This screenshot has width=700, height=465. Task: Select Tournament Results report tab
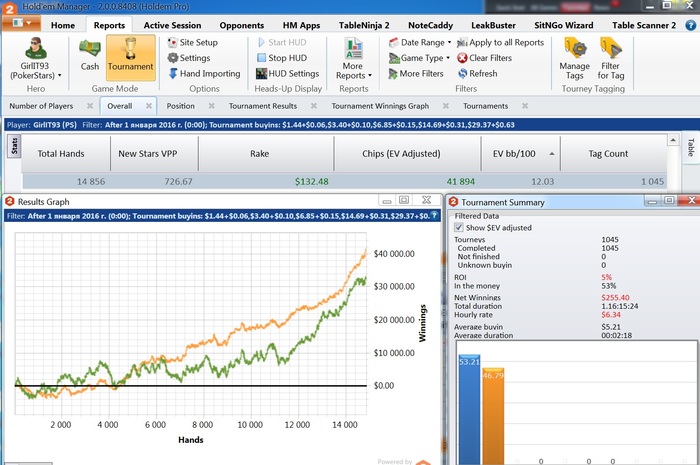pyautogui.click(x=262, y=106)
